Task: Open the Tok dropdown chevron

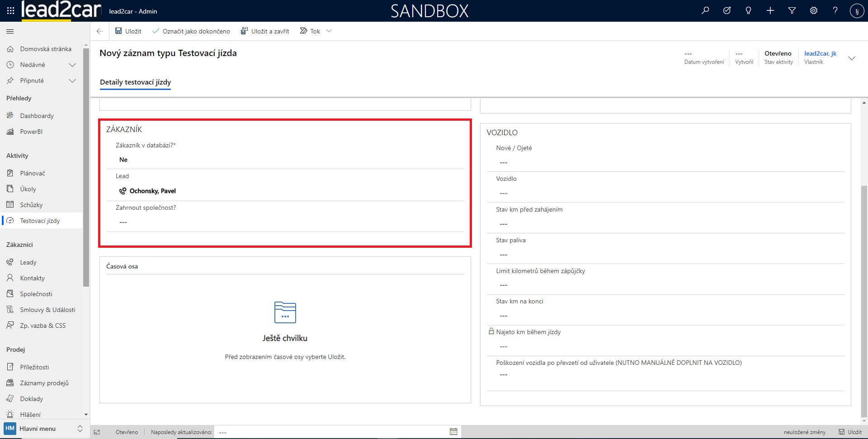Action: tap(329, 31)
